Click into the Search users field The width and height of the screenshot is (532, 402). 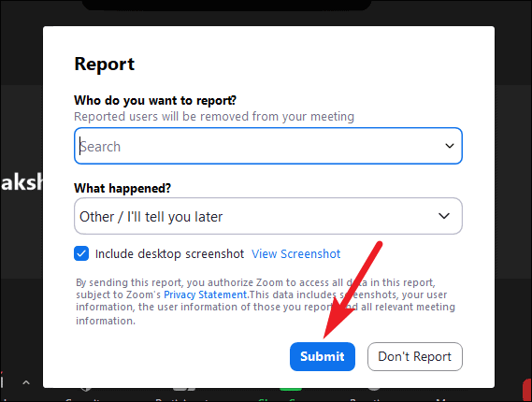[x=268, y=146]
